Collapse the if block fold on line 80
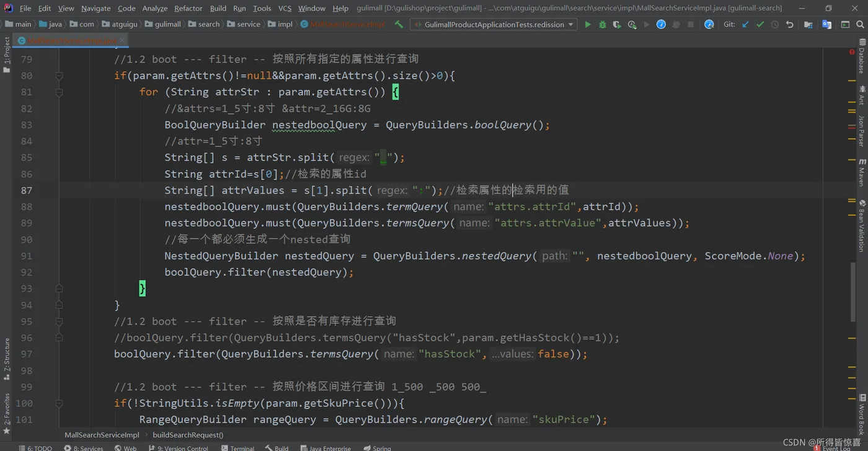Viewport: 868px width, 451px height. point(59,76)
